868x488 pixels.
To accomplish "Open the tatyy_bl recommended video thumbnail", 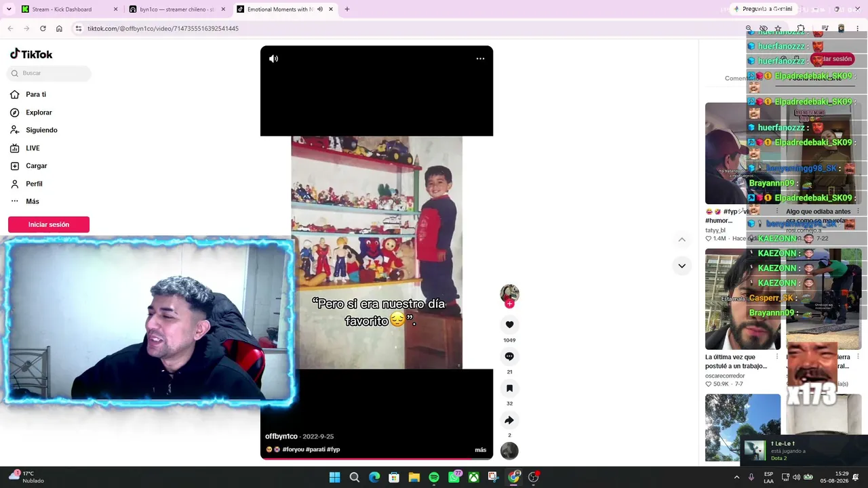I will click(743, 153).
